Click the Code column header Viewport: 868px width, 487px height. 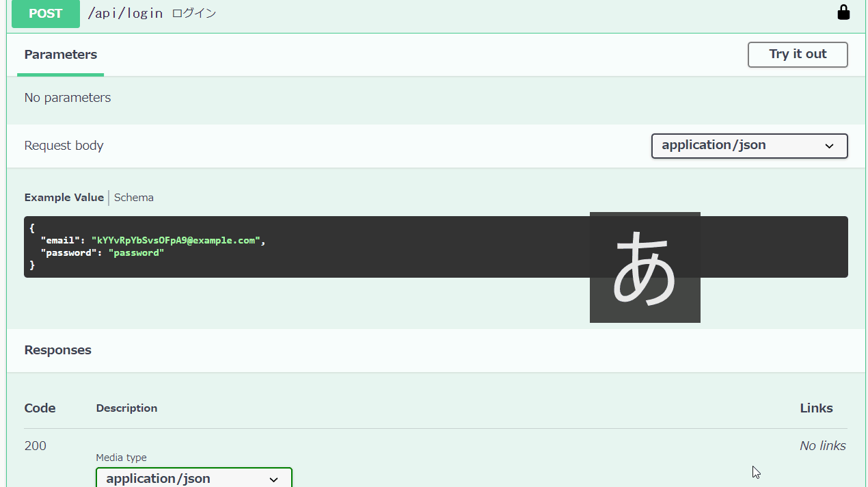pyautogui.click(x=40, y=408)
